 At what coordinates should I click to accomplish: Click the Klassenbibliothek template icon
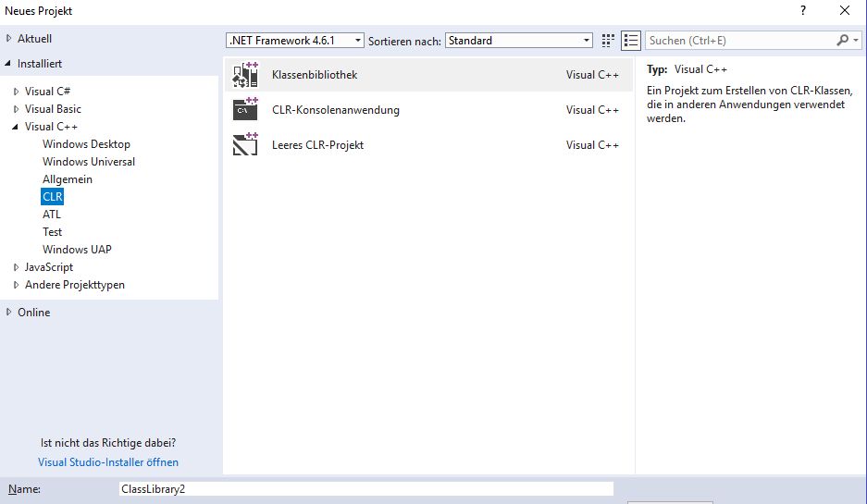pos(245,75)
